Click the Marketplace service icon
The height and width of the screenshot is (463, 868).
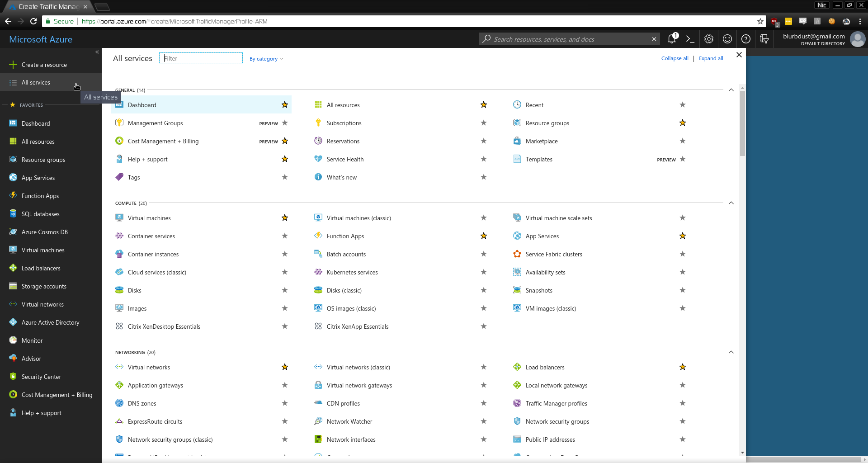click(x=517, y=141)
